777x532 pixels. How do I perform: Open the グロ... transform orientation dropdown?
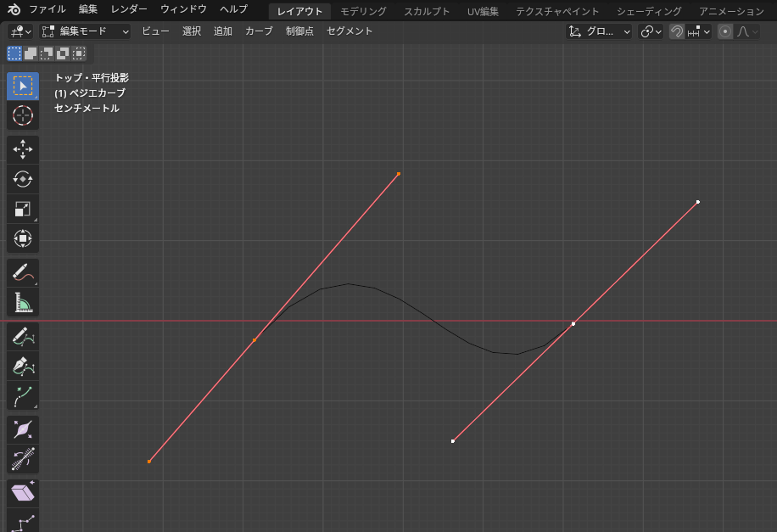click(x=599, y=31)
